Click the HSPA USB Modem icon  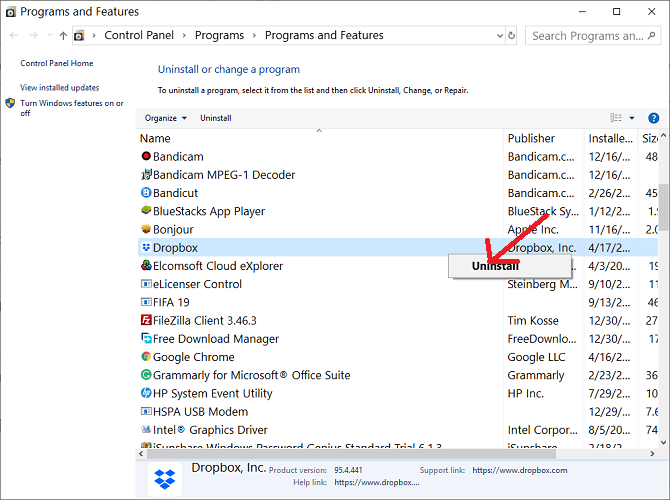point(146,411)
